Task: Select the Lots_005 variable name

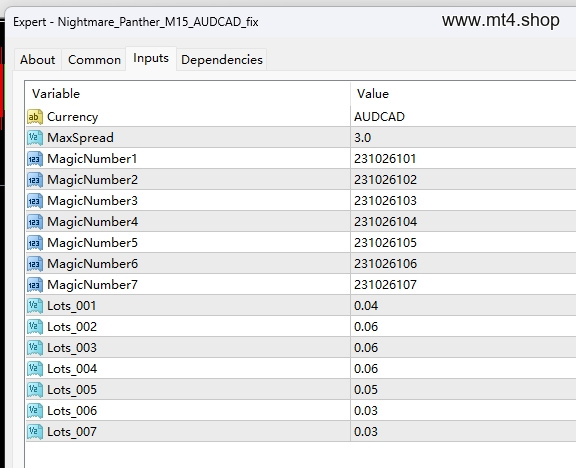Action: coord(72,389)
